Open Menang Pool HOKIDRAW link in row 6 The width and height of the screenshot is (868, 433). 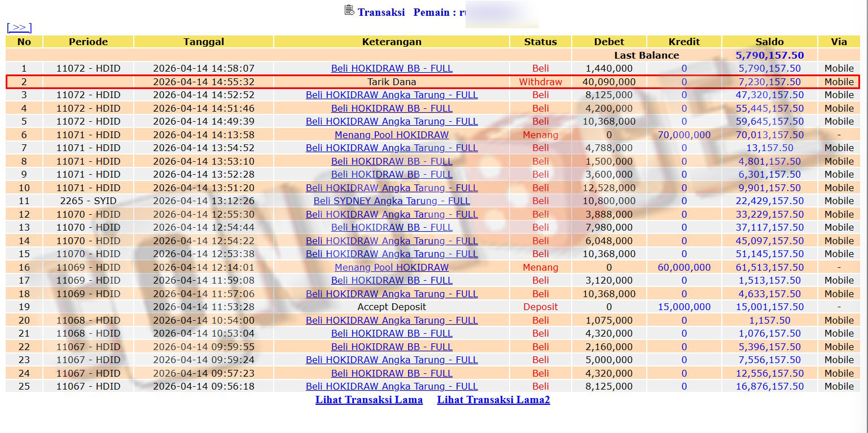click(392, 135)
